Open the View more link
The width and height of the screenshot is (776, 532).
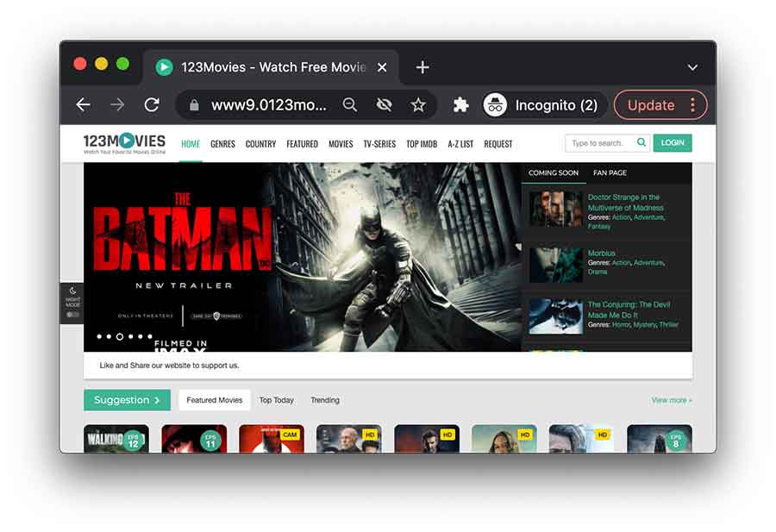pyautogui.click(x=671, y=400)
